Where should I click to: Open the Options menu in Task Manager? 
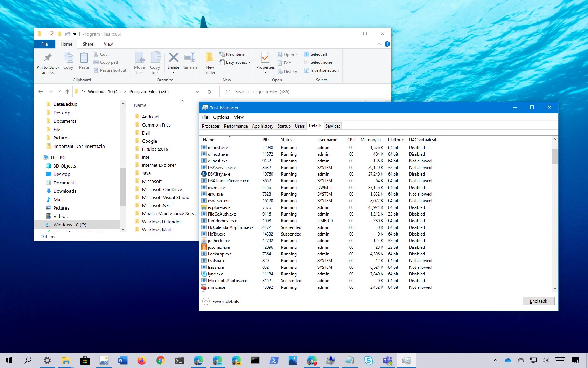[221, 117]
